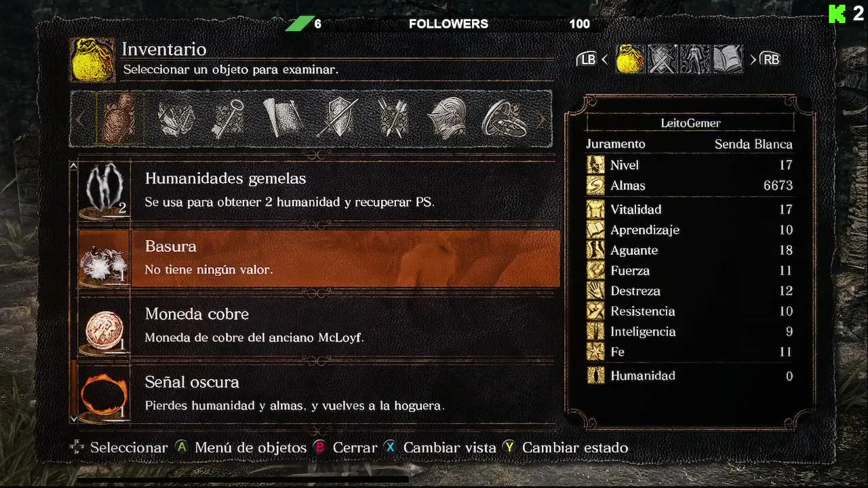Open the arrows ammunition category
This screenshot has height=488, width=868.
click(393, 119)
